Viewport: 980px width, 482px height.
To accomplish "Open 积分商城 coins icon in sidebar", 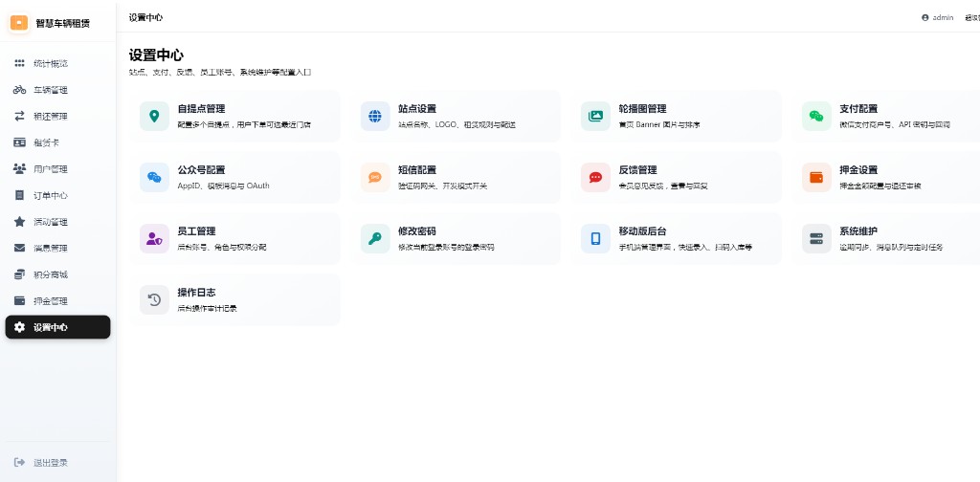I will [x=19, y=274].
